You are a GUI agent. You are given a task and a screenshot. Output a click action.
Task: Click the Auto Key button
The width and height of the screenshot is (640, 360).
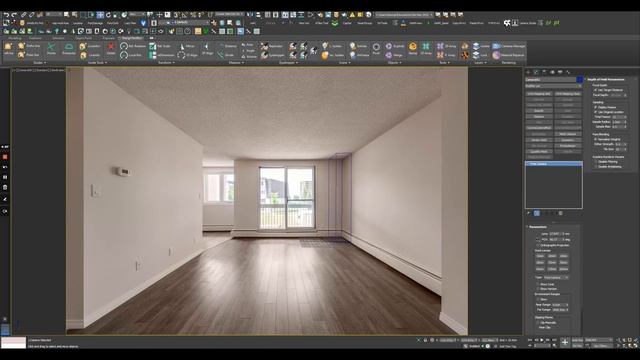pyautogui.click(x=577, y=340)
